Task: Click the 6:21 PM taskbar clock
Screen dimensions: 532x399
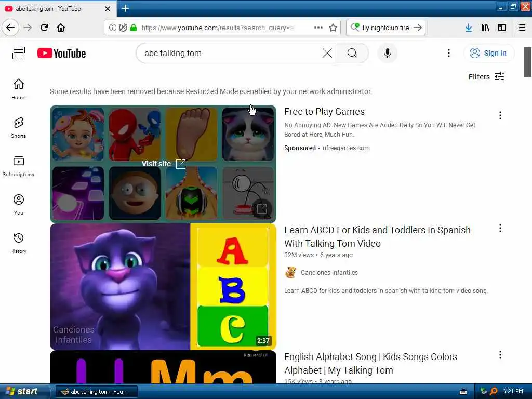Action: point(513,392)
